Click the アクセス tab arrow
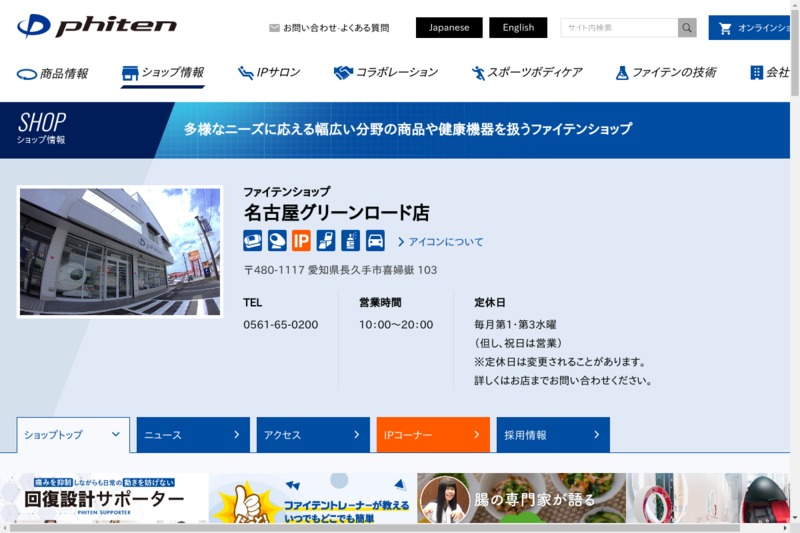This screenshot has height=533, width=800. (357, 435)
